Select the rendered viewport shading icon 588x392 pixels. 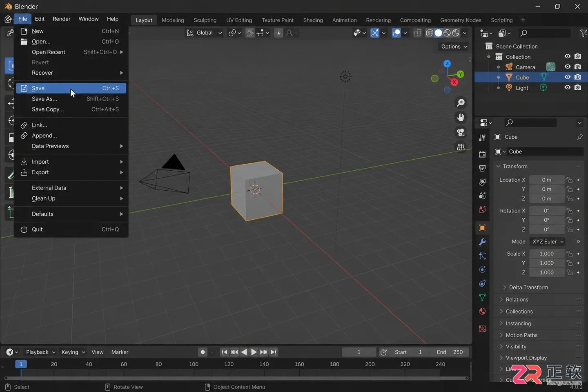click(456, 33)
